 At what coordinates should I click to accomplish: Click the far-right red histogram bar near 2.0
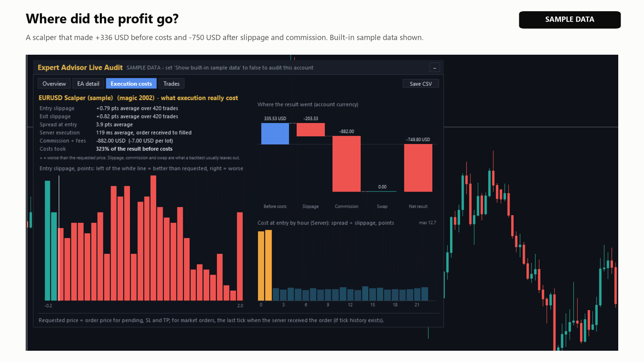click(240, 256)
